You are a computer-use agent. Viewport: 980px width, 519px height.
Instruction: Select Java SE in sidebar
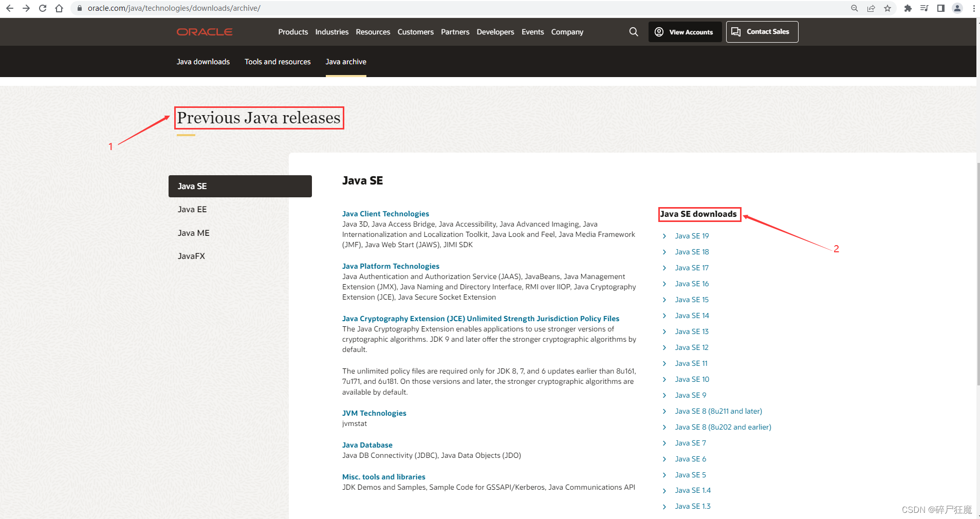click(x=240, y=186)
